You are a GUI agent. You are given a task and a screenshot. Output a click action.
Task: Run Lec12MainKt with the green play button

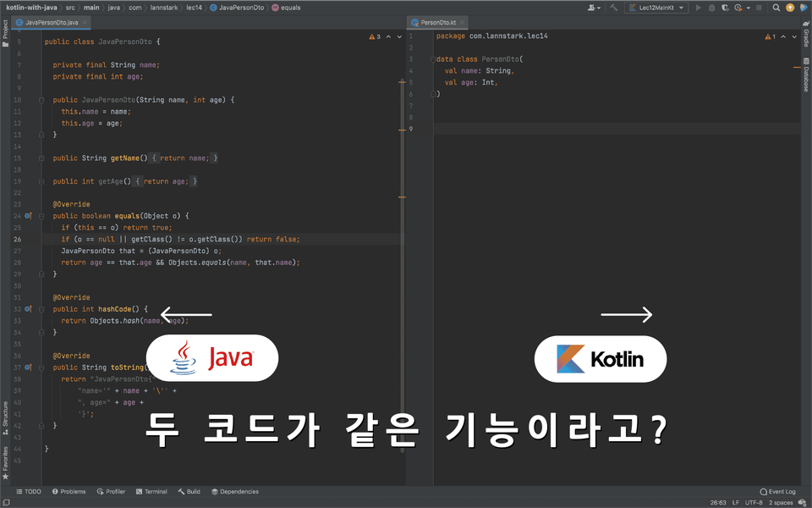(698, 8)
